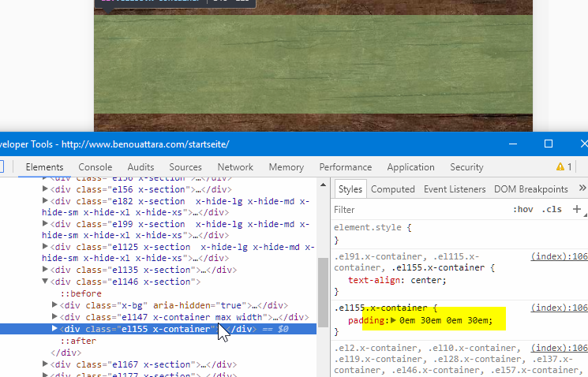Open the DOM Breakpoints tab
This screenshot has height=377, width=588.
530,189
